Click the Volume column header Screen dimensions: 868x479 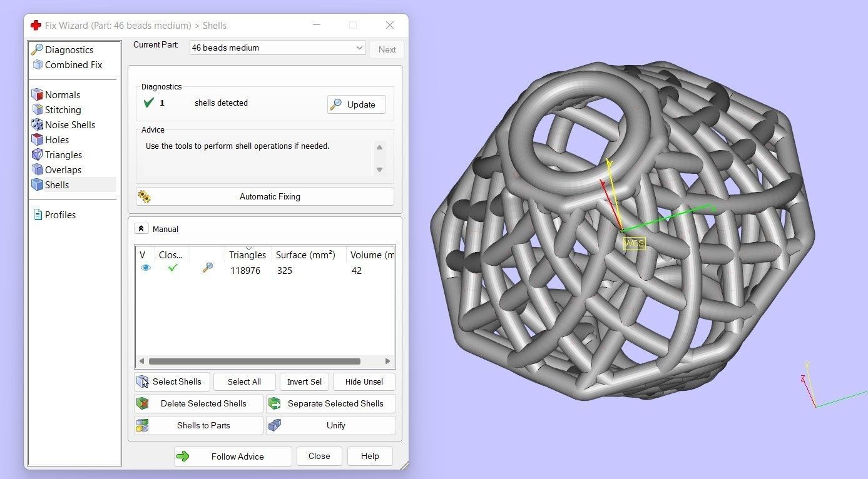click(x=372, y=255)
